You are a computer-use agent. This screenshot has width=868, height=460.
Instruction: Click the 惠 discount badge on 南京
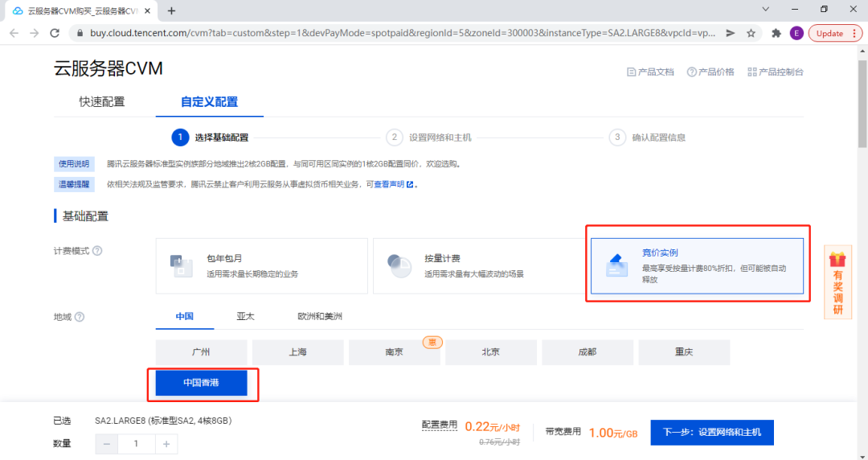click(432, 343)
